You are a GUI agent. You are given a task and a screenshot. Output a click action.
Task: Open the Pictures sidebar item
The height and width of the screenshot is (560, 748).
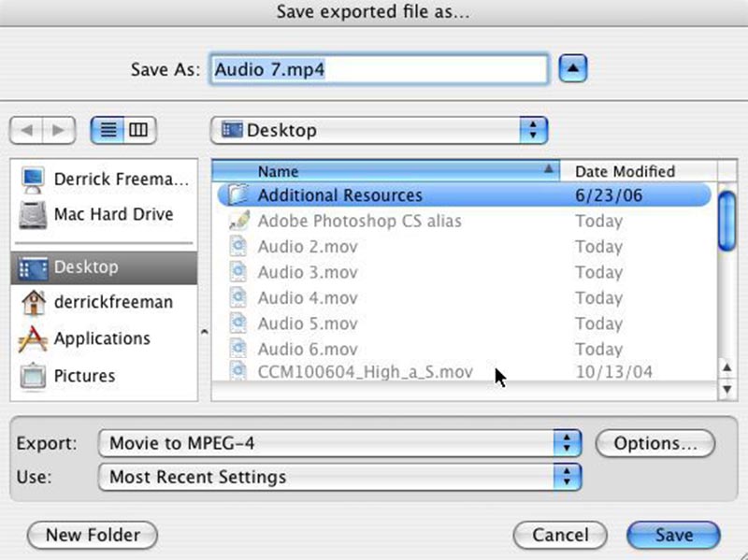(85, 375)
